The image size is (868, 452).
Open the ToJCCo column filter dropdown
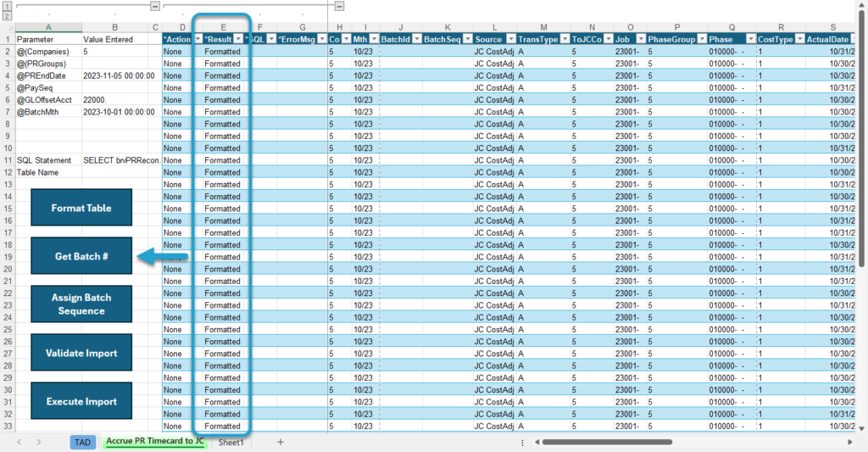609,39
